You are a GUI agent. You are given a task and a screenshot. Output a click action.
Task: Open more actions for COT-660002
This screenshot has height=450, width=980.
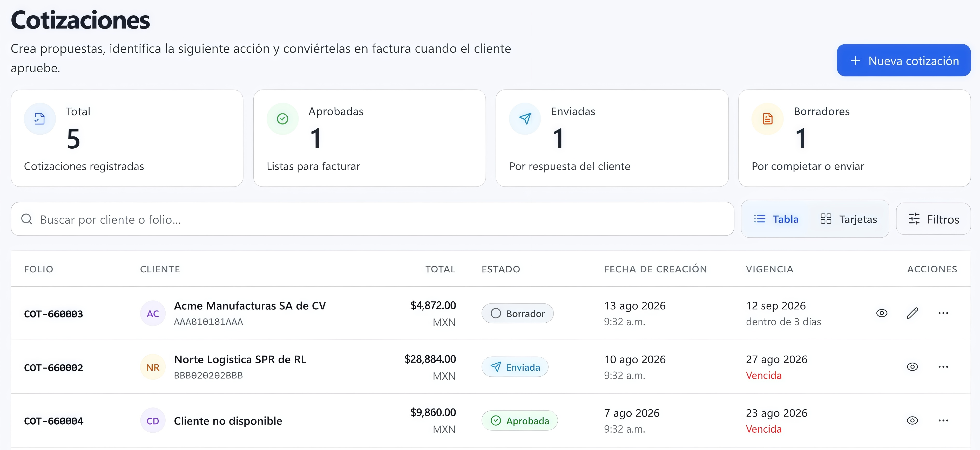943,367
